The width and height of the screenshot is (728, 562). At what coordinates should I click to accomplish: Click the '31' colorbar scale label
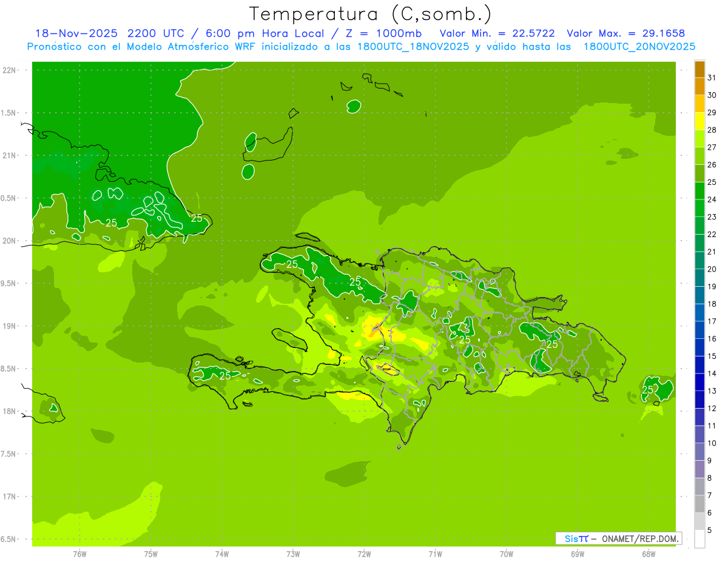tap(712, 78)
